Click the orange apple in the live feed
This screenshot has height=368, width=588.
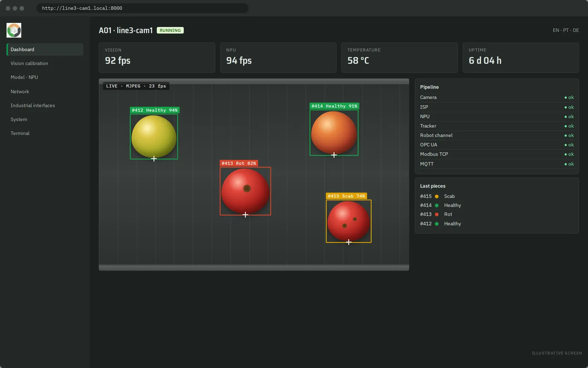(x=334, y=132)
